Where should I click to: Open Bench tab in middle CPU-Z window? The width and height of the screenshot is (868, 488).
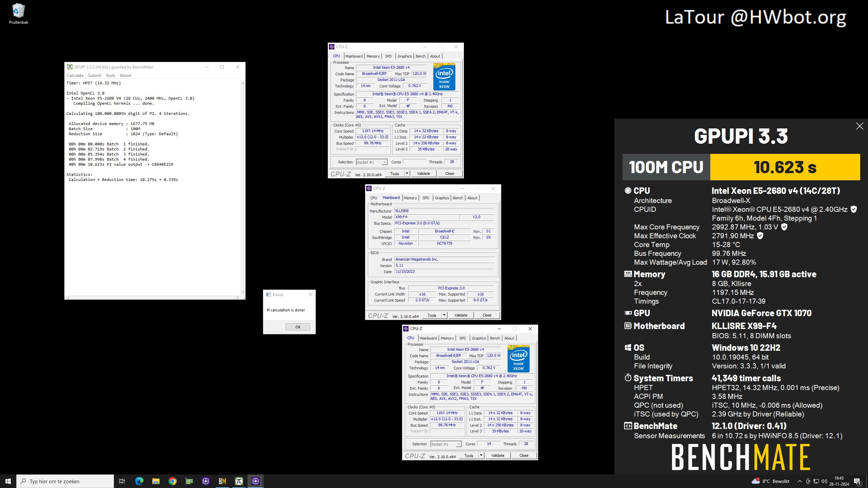tap(458, 198)
